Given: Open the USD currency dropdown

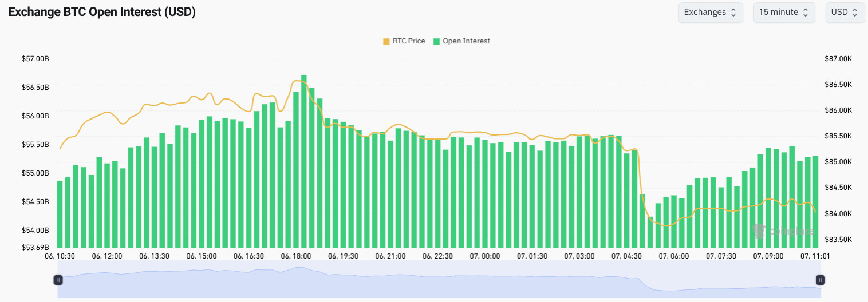Looking at the screenshot, I should tap(845, 12).
